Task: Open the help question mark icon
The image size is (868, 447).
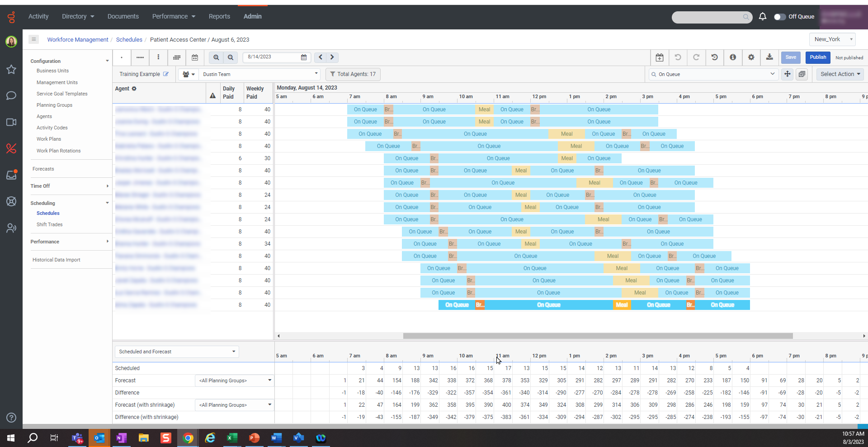Action: (11, 418)
